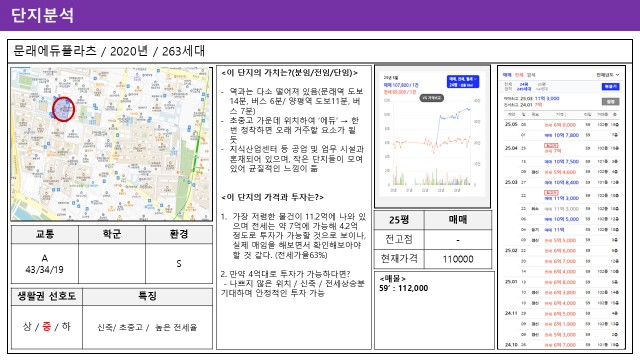Click the 전세 6억 3,800 transaction row

(561, 293)
